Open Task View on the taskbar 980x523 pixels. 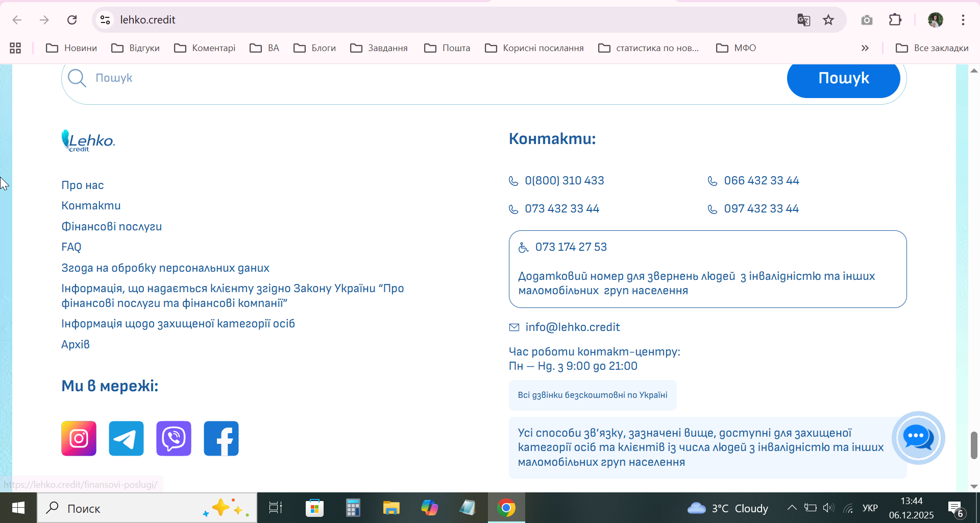[276, 508]
